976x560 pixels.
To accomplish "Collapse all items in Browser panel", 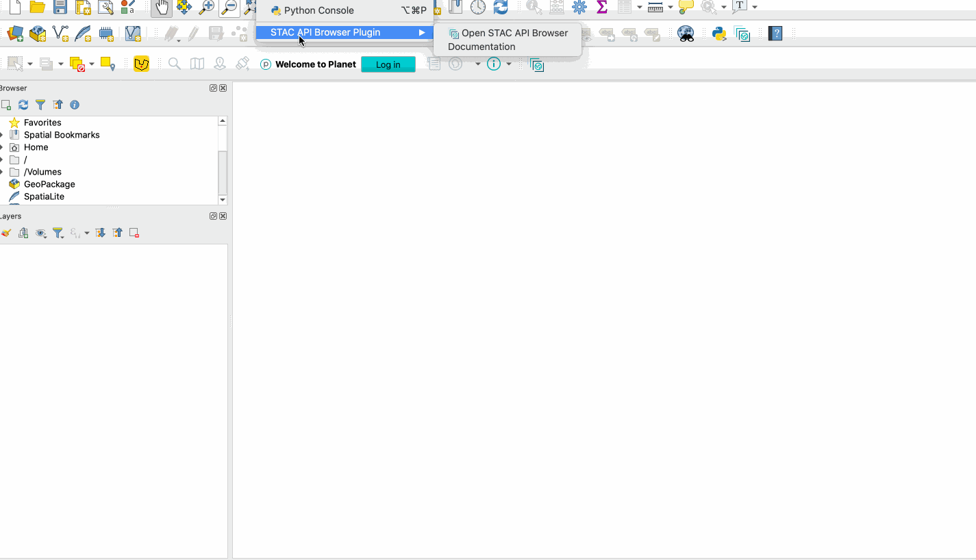I will click(x=58, y=105).
